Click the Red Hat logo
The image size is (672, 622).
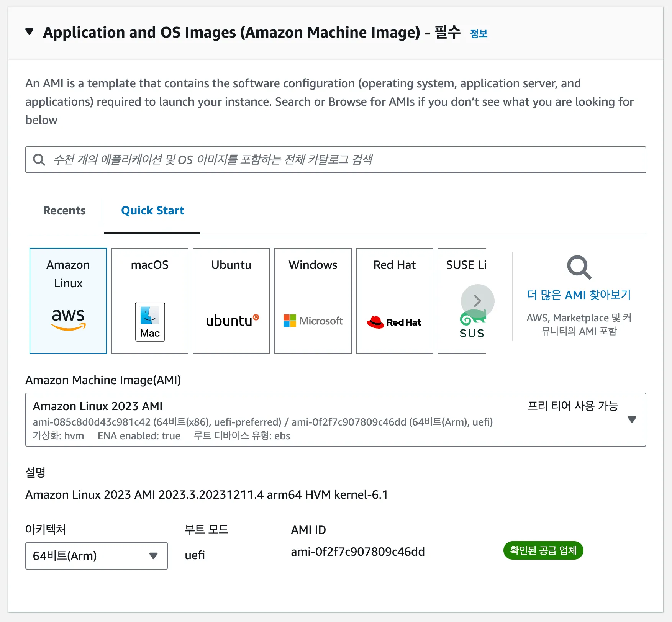[394, 322]
